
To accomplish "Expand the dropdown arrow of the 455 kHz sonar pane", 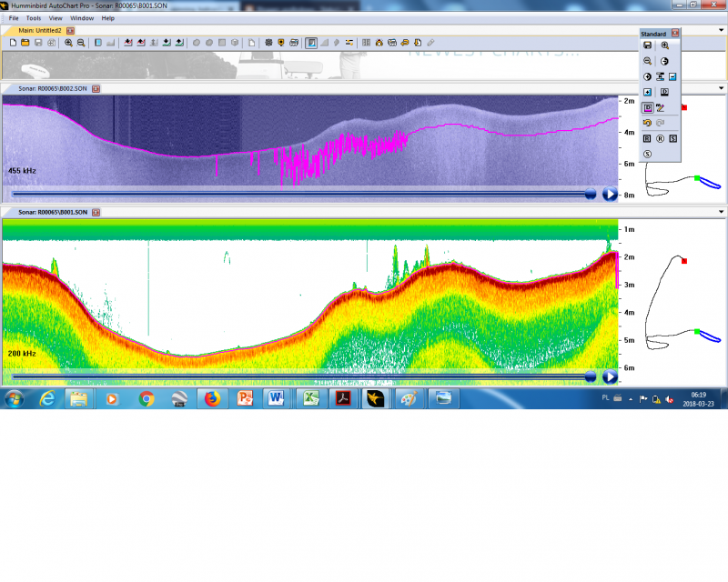I will [x=723, y=88].
